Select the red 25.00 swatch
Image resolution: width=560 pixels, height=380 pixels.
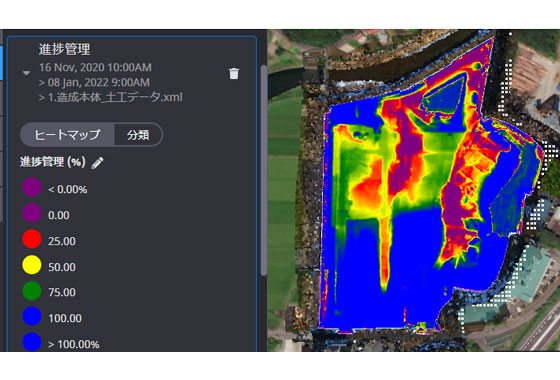pyautogui.click(x=32, y=239)
